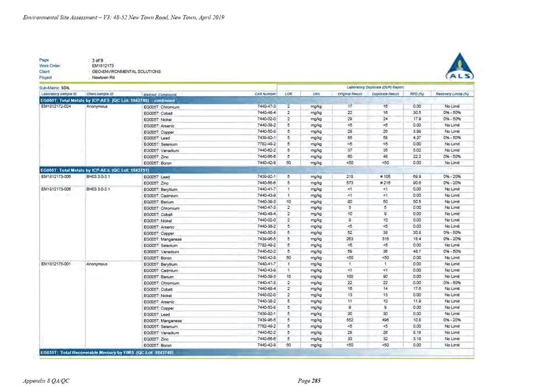
Task: Click 'EG005T: Beryllium' in sample EM1812175-001 group
Action: pos(160,264)
